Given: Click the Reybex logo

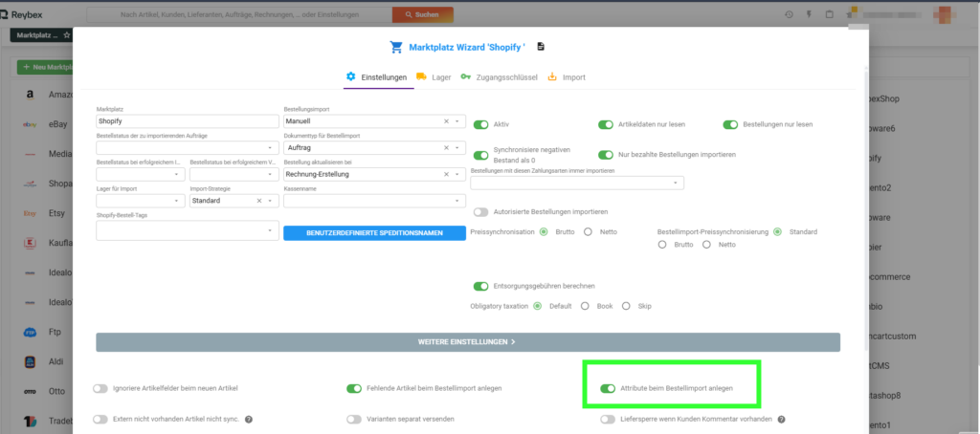Looking at the screenshot, I should pos(21,13).
